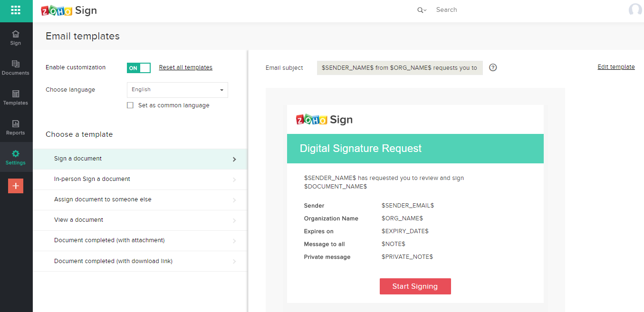Toggle Enable customization switch off
The height and width of the screenshot is (312, 644).
[138, 68]
